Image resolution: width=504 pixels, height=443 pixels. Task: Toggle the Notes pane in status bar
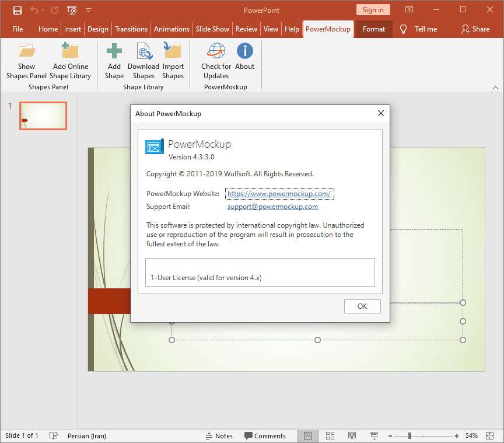click(219, 435)
